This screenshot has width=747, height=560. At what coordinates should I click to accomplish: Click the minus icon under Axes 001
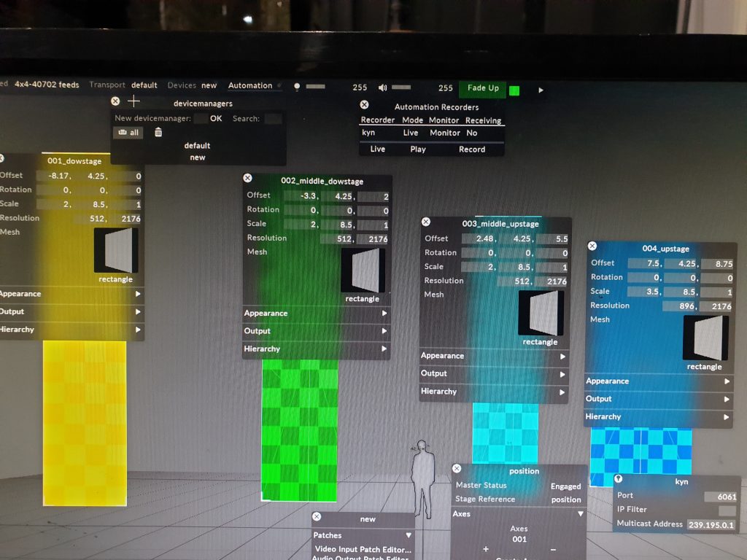[552, 549]
